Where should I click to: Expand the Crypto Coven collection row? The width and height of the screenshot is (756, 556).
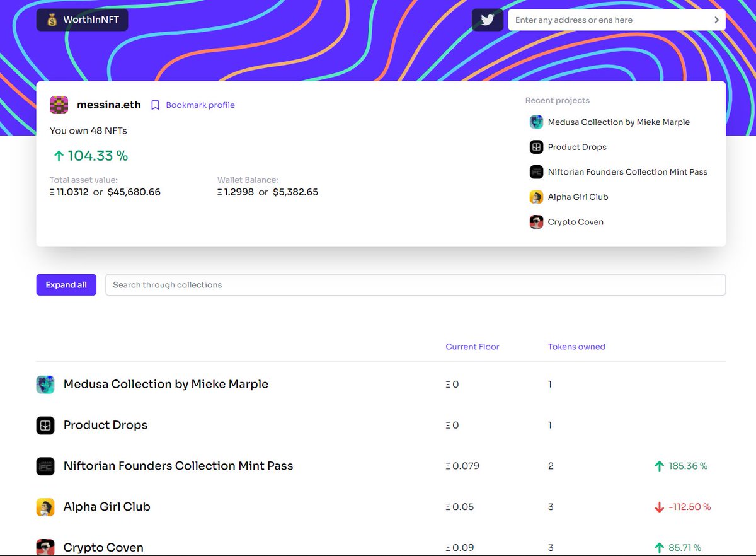pyautogui.click(x=381, y=547)
